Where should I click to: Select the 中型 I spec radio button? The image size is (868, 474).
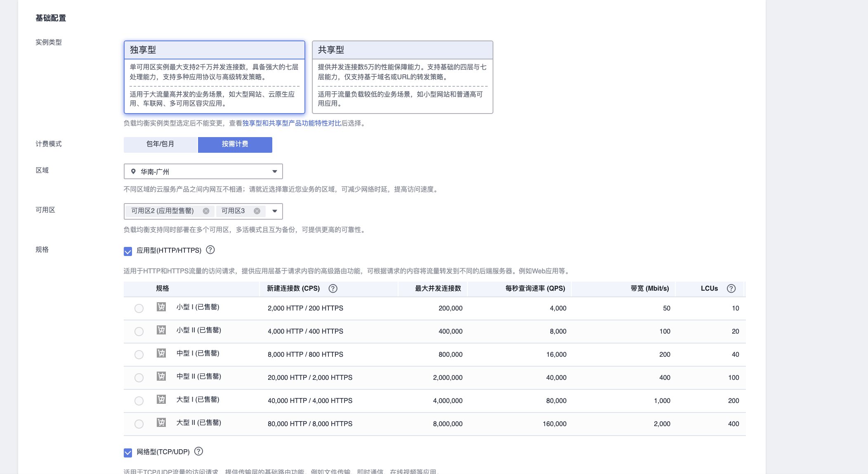click(139, 353)
